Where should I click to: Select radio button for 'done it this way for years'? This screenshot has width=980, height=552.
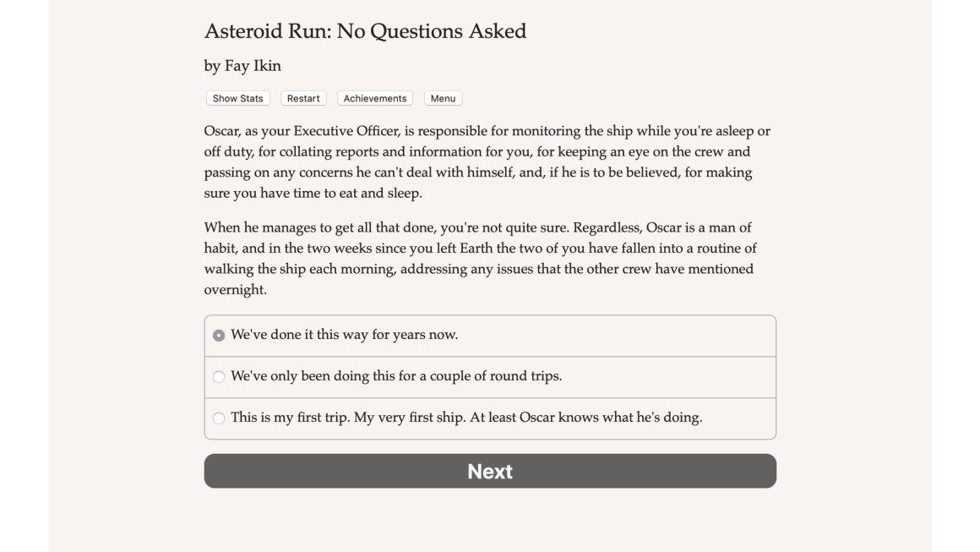219,336
